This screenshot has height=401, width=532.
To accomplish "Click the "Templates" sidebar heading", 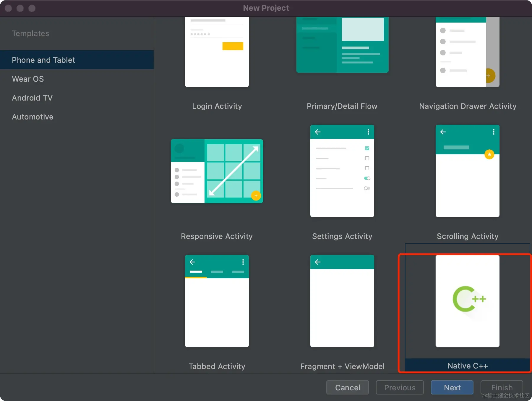I will pos(30,33).
